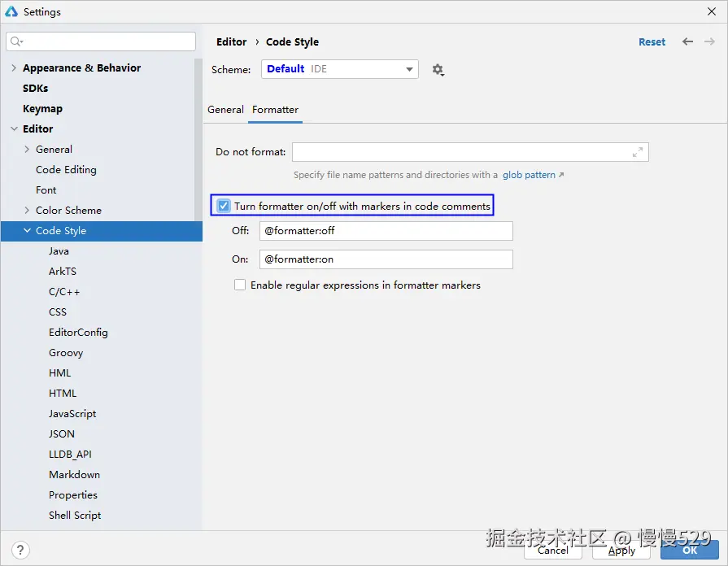728x566 pixels.
Task: Expand the General subsection under Editor
Action: pos(27,149)
